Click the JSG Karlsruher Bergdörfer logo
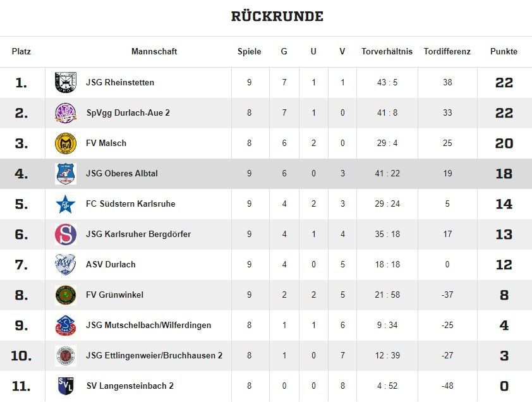 point(66,234)
